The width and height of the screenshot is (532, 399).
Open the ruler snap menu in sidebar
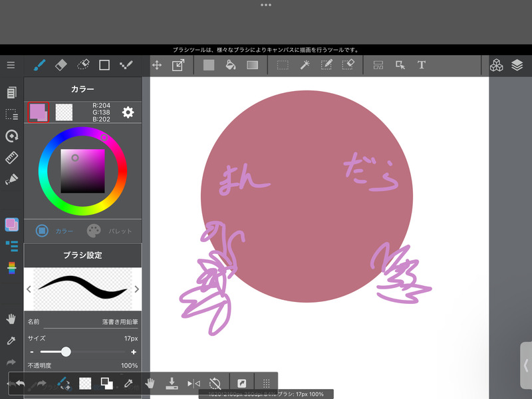pos(11,158)
